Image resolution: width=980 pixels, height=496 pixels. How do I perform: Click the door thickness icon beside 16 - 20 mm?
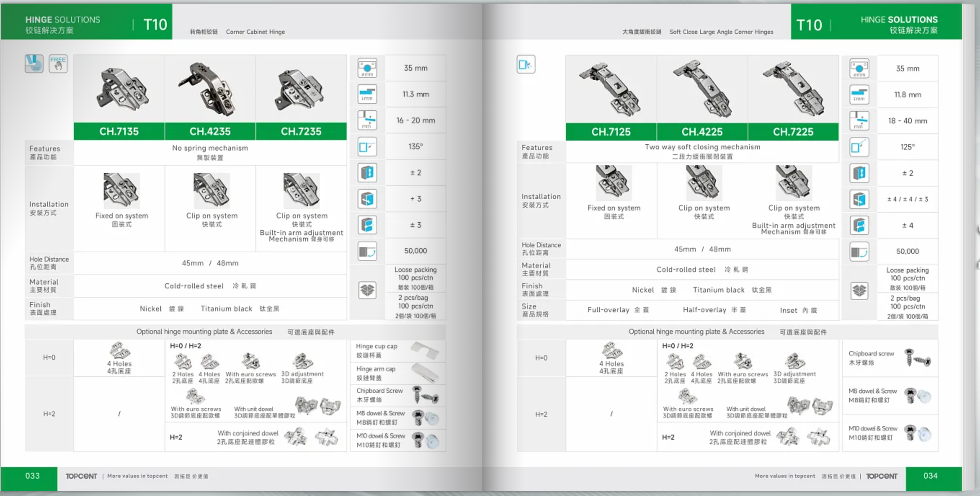pos(367,120)
